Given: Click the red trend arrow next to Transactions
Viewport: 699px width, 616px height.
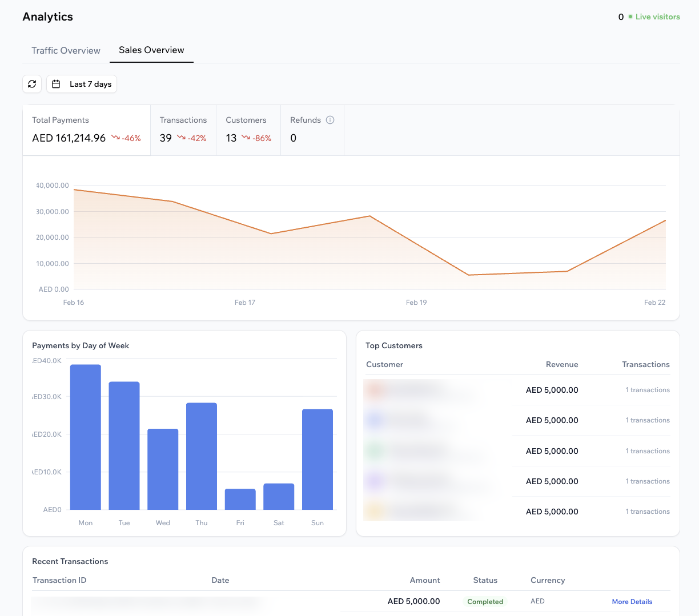Looking at the screenshot, I should 183,138.
